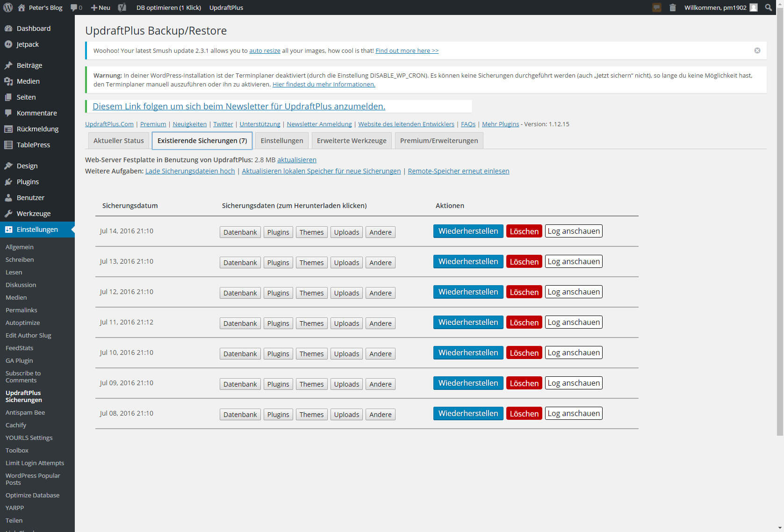
Task: Dismiss the Smush update notice
Action: [x=757, y=50]
